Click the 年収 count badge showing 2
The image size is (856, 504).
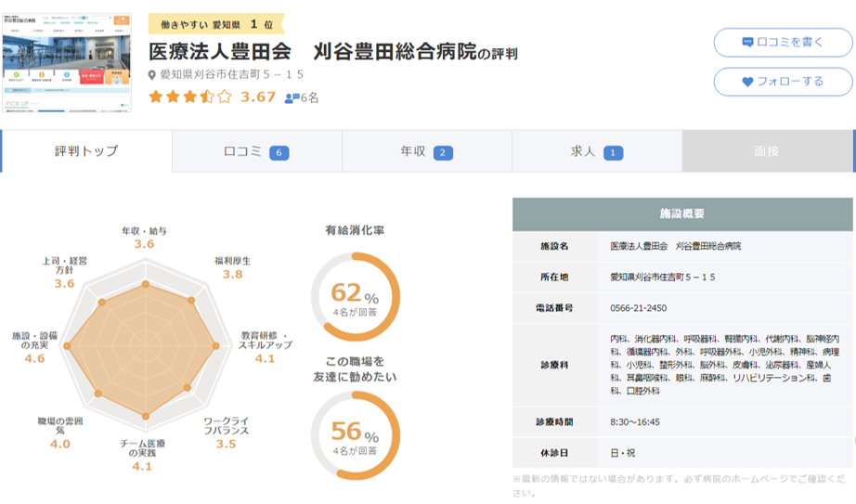coord(443,153)
